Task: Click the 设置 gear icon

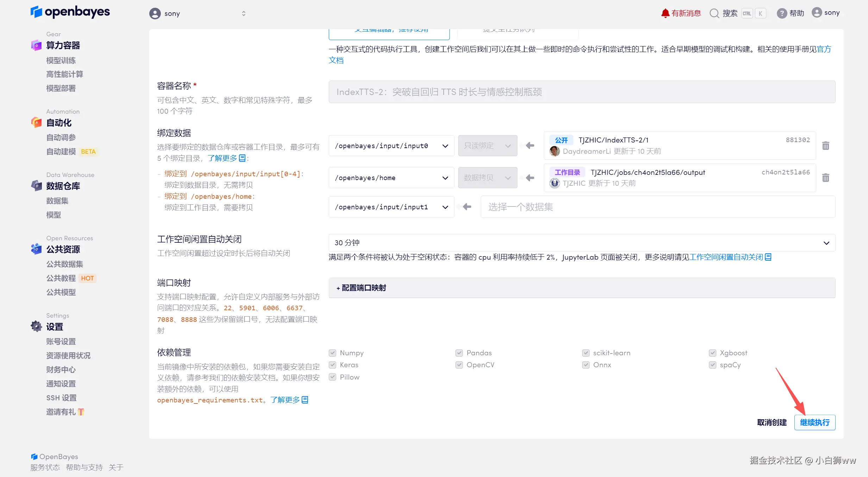Action: tap(36, 326)
